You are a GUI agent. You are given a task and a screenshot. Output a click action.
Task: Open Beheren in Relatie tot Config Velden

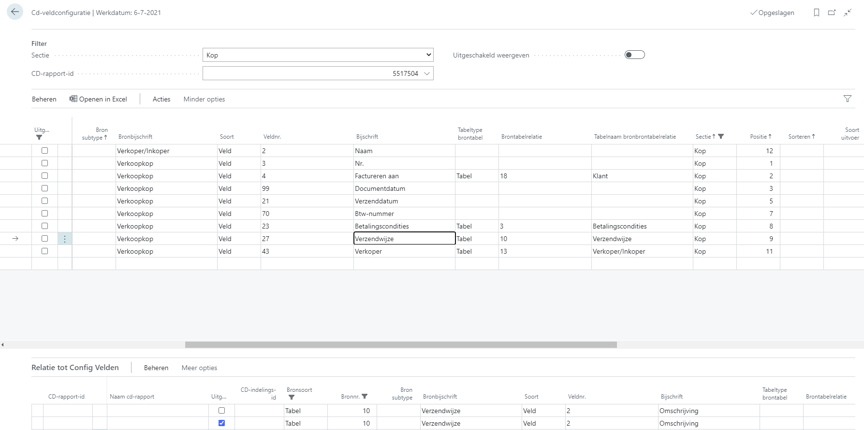(156, 368)
